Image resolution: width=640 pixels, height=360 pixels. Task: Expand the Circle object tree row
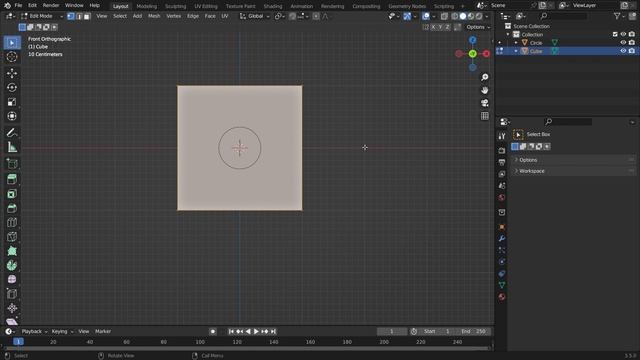[516, 42]
